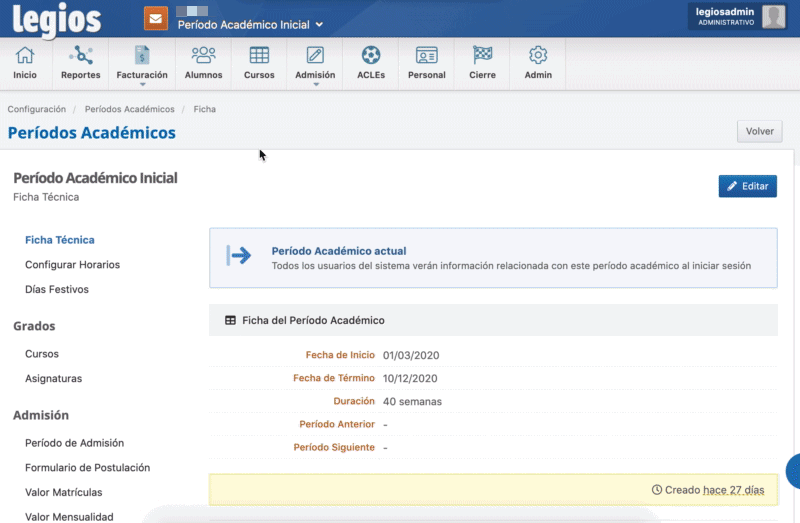The height and width of the screenshot is (523, 800).
Task: Open Días Festivos in the sidebar
Action: 57,289
